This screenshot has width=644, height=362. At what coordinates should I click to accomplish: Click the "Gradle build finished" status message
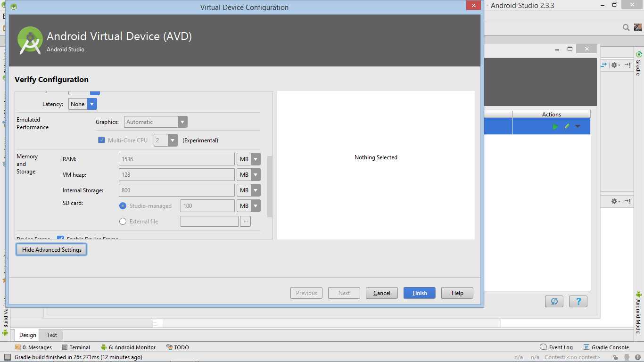pyautogui.click(x=78, y=357)
